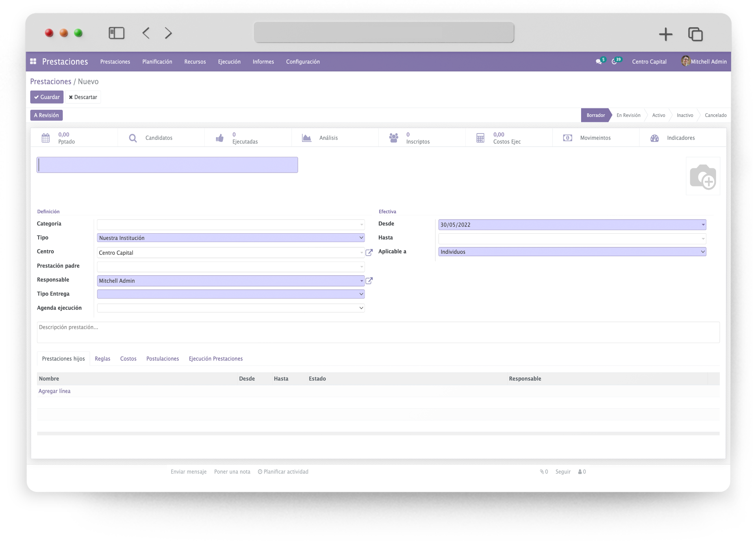Open the activities clock icon
The height and width of the screenshot is (541, 756).
(615, 61)
